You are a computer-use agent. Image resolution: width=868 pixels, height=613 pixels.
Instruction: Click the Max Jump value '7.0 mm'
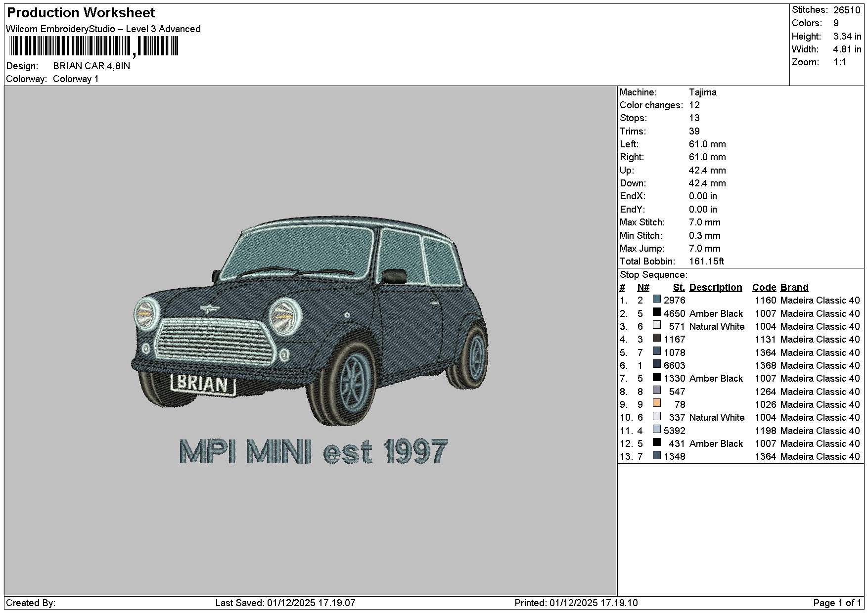pyautogui.click(x=705, y=248)
